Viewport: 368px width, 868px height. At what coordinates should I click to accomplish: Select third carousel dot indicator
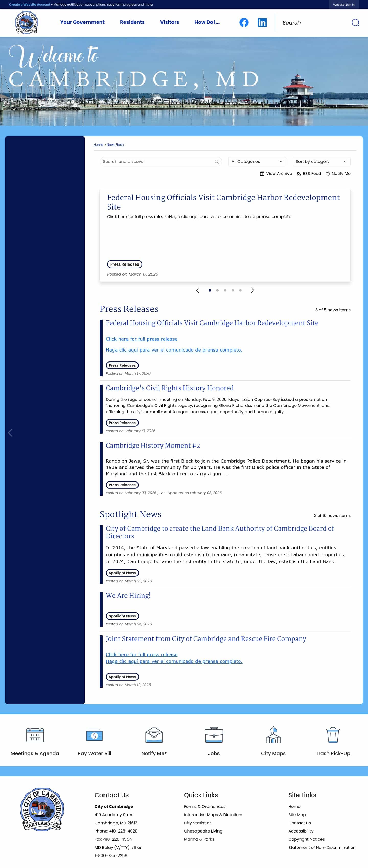[225, 290]
